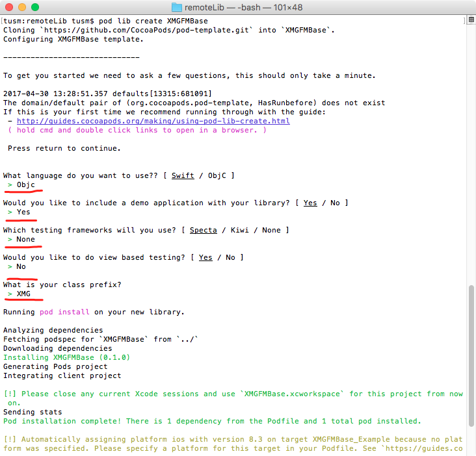Click the 'HasRunbefore' domain/default pair line
The image size is (476, 456).
point(194,103)
